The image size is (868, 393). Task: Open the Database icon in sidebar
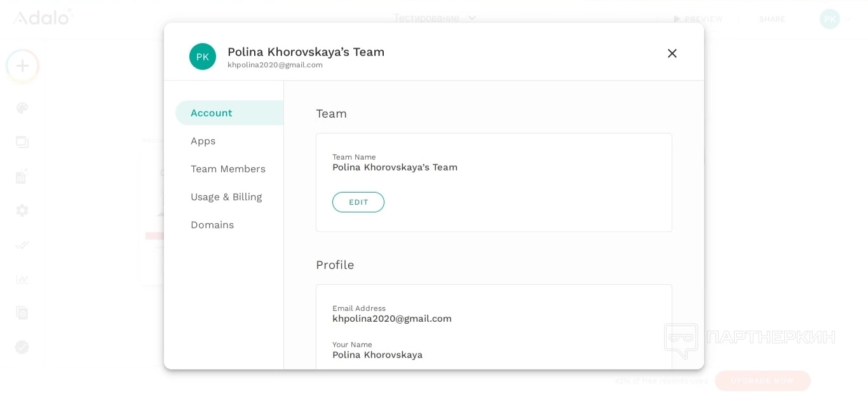tap(22, 177)
